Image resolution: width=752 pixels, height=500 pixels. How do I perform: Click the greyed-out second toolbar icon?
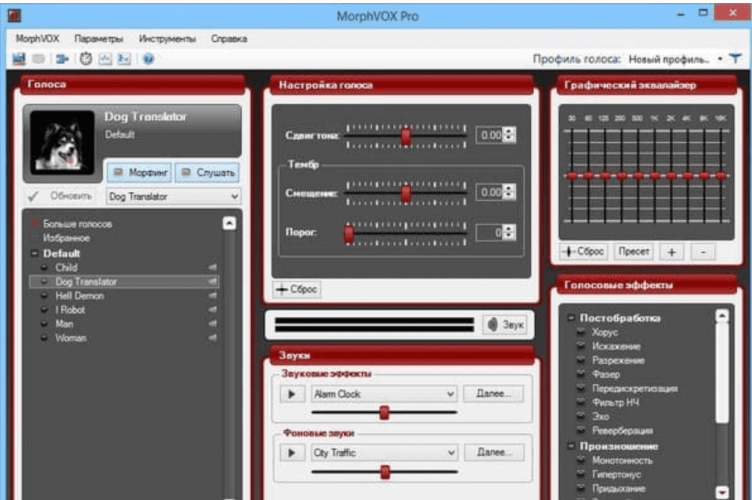pyautogui.click(x=38, y=58)
